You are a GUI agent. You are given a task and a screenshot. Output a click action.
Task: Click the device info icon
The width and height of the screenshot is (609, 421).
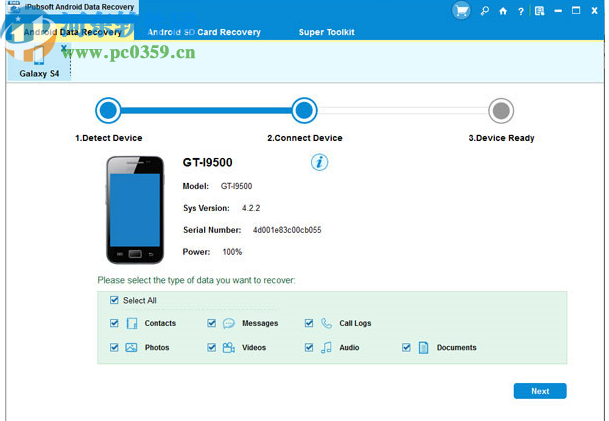319,162
